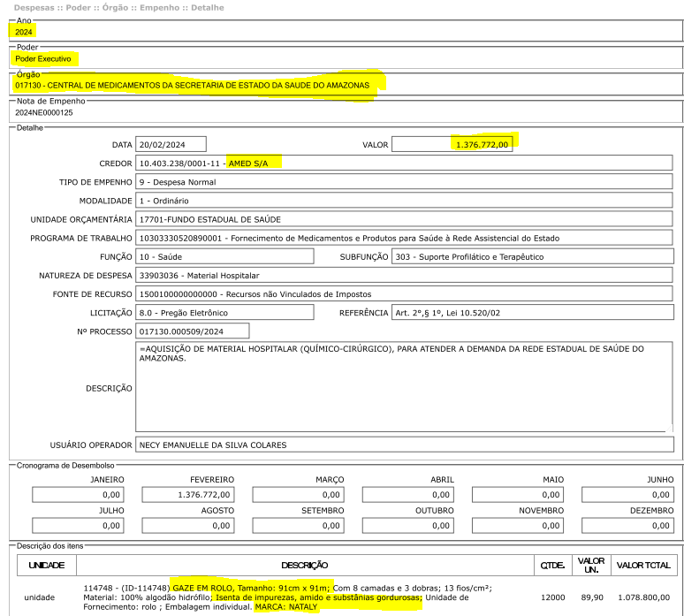Click the AGOSTO disbursement field
Viewport: 684px width, 616px height.
188,526
